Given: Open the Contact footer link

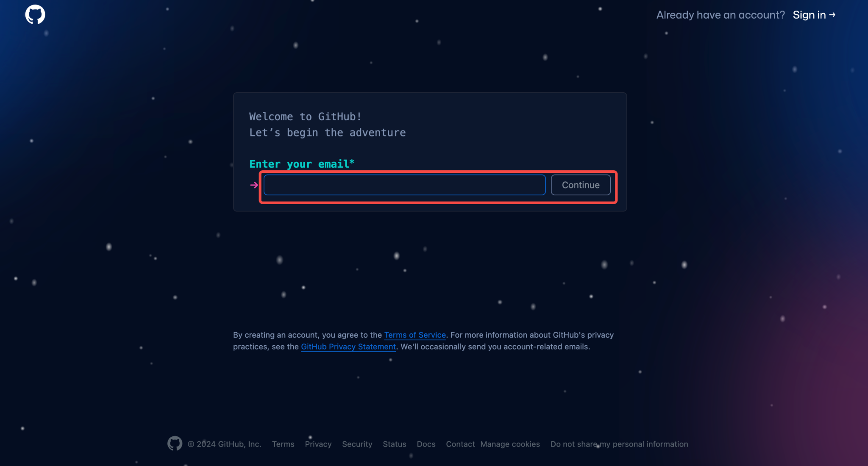Looking at the screenshot, I should [460, 444].
